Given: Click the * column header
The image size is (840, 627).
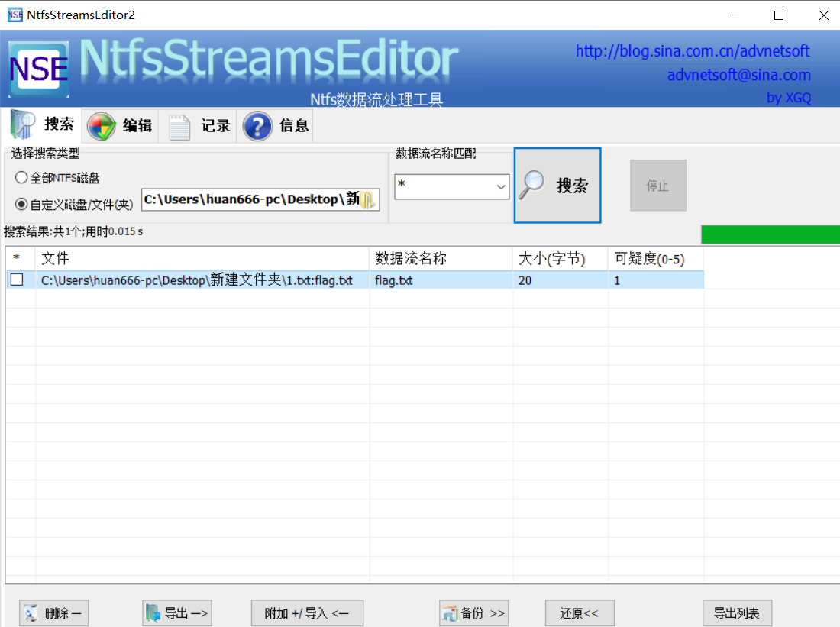Looking at the screenshot, I should pos(21,258).
